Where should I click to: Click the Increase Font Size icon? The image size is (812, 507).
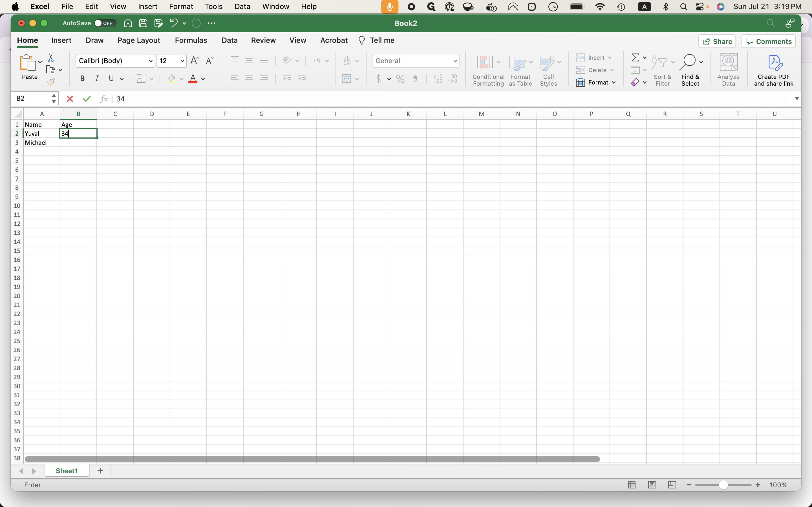tap(194, 61)
